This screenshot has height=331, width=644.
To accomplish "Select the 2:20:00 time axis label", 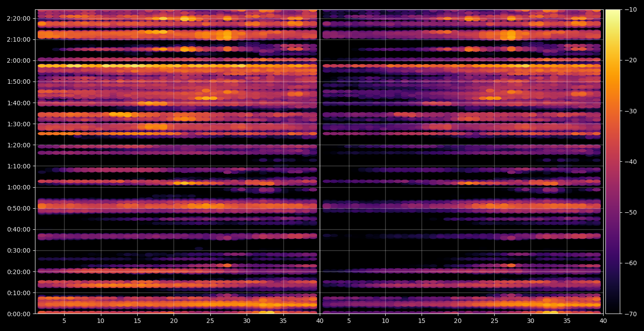I will (x=19, y=18).
